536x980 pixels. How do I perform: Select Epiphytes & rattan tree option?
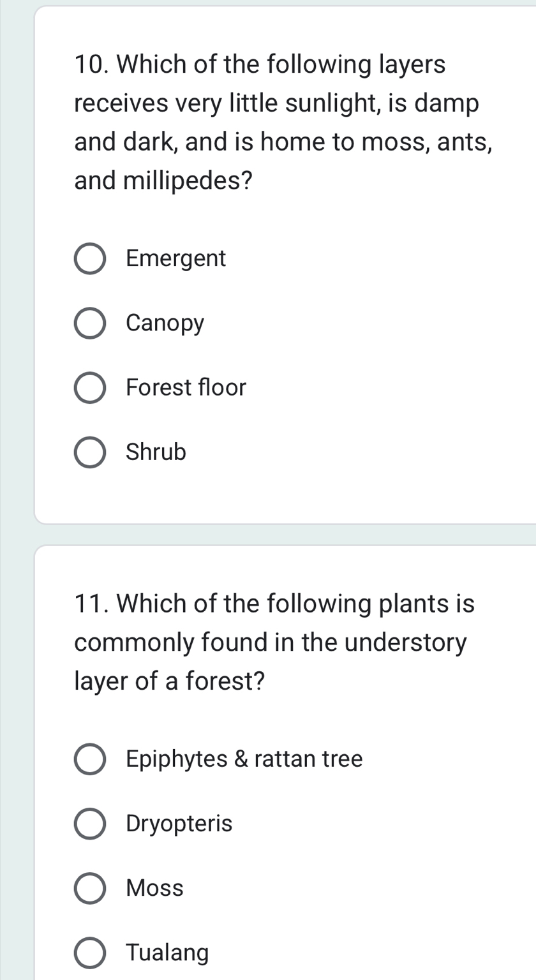90,758
